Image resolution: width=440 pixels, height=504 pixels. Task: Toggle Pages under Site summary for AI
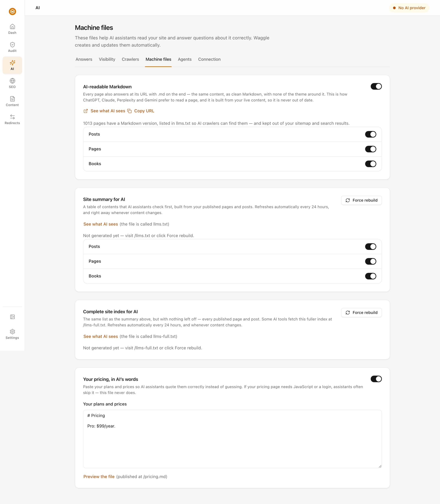click(x=371, y=261)
